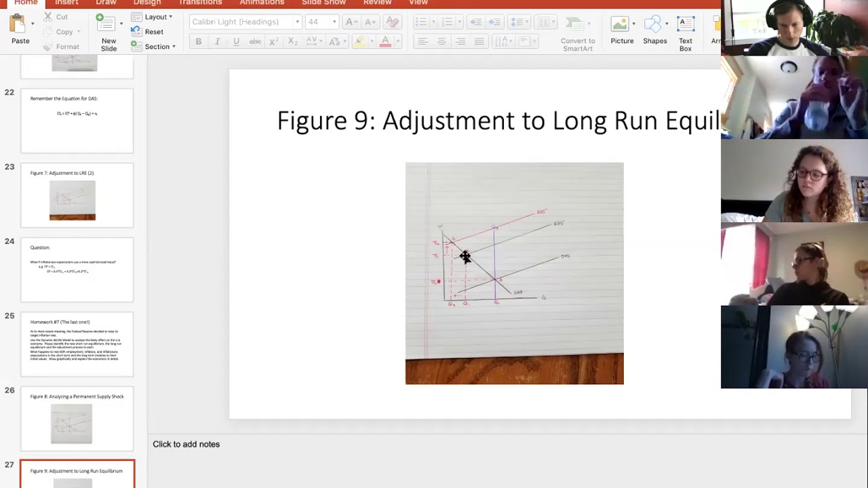Click Decrease Font Size icon
Image resolution: width=868 pixels, height=488 pixels.
pos(372,22)
